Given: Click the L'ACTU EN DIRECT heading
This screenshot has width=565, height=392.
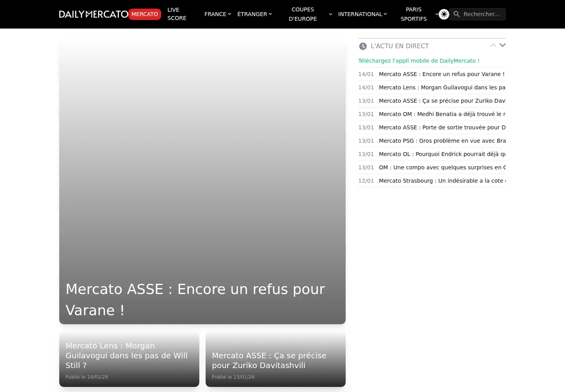Looking at the screenshot, I should [400, 46].
